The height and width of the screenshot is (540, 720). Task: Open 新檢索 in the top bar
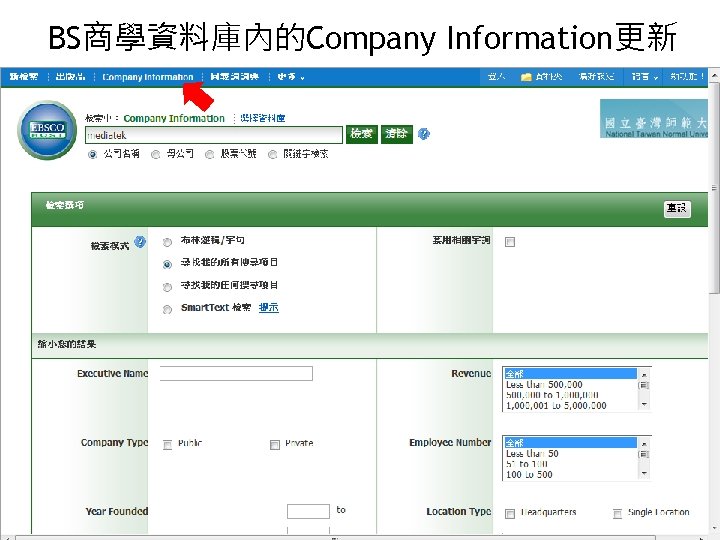click(24, 77)
